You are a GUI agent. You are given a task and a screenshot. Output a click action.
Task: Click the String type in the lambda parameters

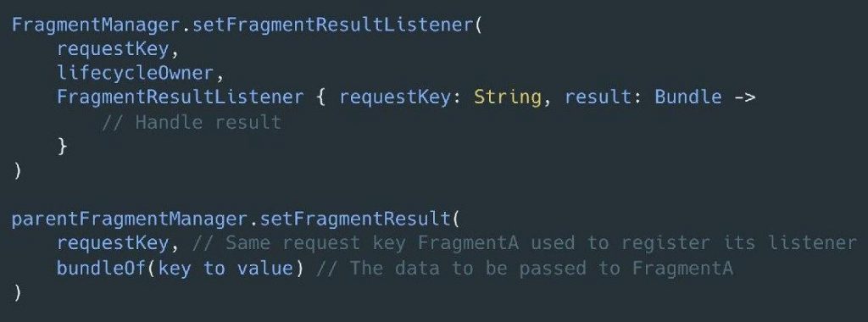(x=508, y=97)
